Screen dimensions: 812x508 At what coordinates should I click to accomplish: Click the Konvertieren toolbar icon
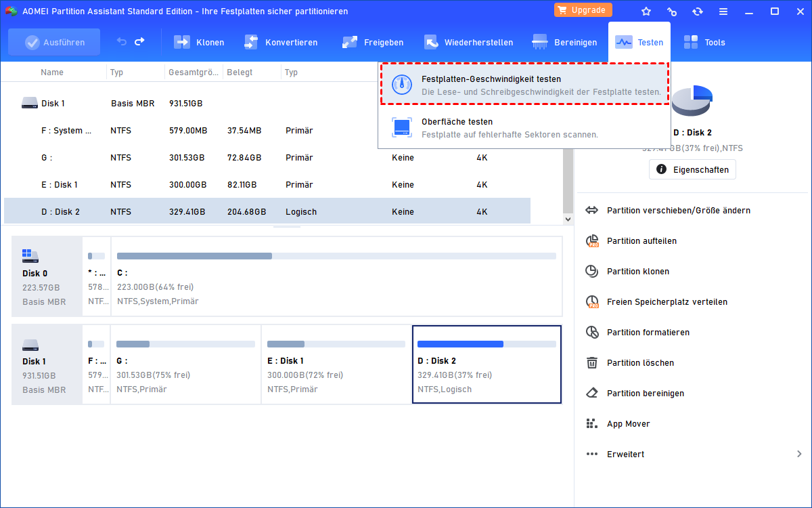click(252, 42)
